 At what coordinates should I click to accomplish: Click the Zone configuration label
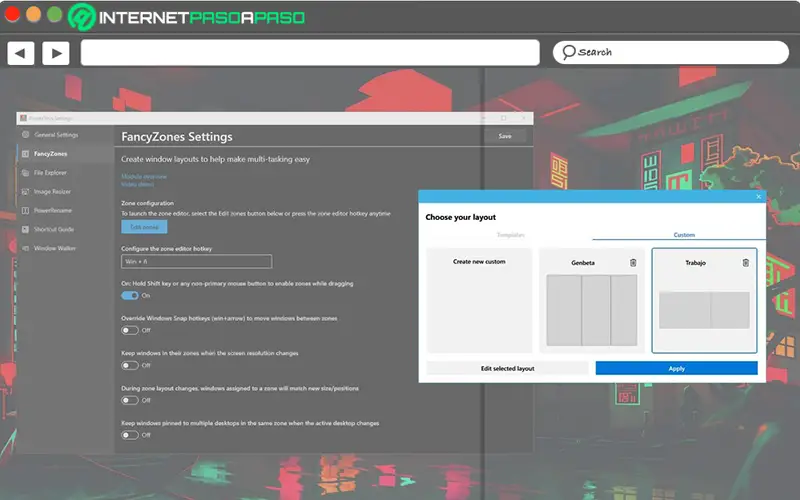147,203
